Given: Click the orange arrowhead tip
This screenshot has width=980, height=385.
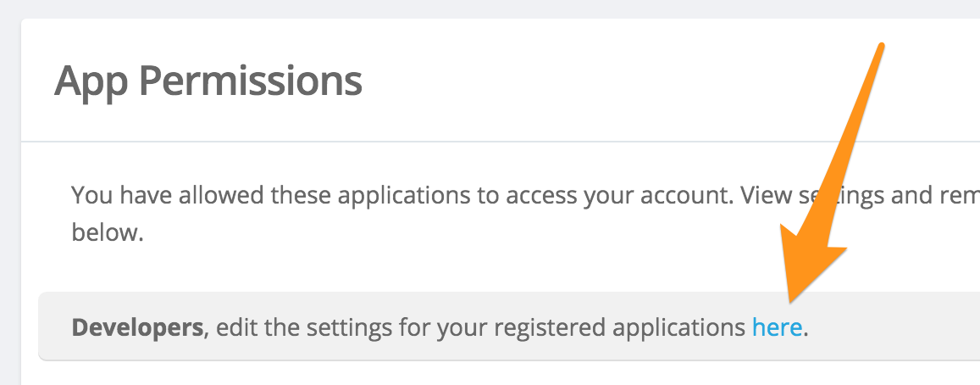Looking at the screenshot, I should tap(792, 299).
